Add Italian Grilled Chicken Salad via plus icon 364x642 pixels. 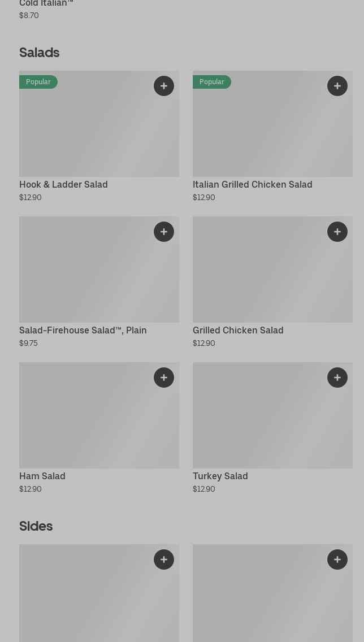337,86
